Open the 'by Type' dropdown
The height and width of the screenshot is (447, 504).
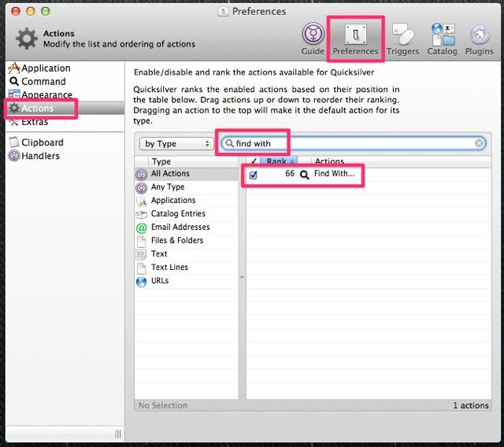point(176,143)
